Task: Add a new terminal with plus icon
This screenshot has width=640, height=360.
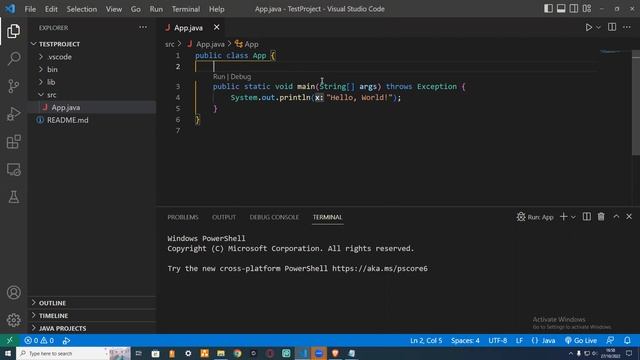Action: coord(564,217)
